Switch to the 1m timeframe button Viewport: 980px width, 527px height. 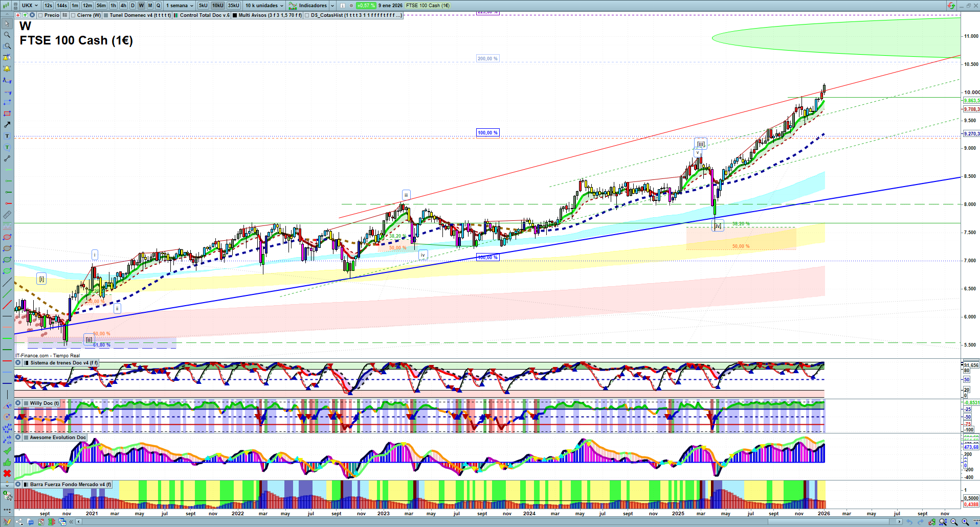[x=75, y=6]
